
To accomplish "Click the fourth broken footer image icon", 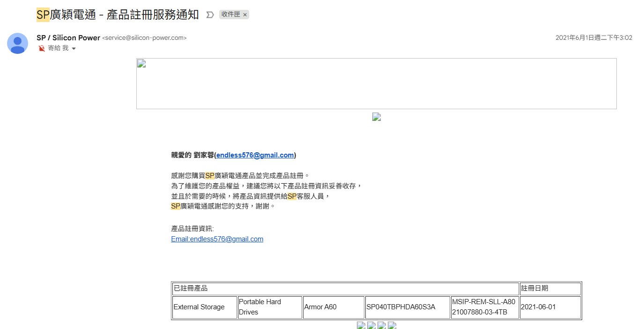I will 392,325.
